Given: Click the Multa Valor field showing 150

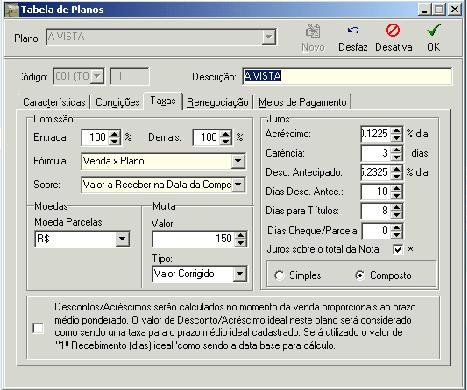Looking at the screenshot, I should point(194,239).
